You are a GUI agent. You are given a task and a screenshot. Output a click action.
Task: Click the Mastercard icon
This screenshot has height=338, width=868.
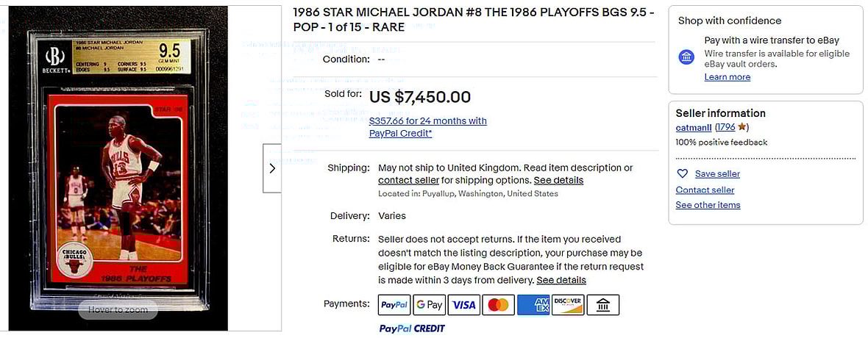pos(498,305)
